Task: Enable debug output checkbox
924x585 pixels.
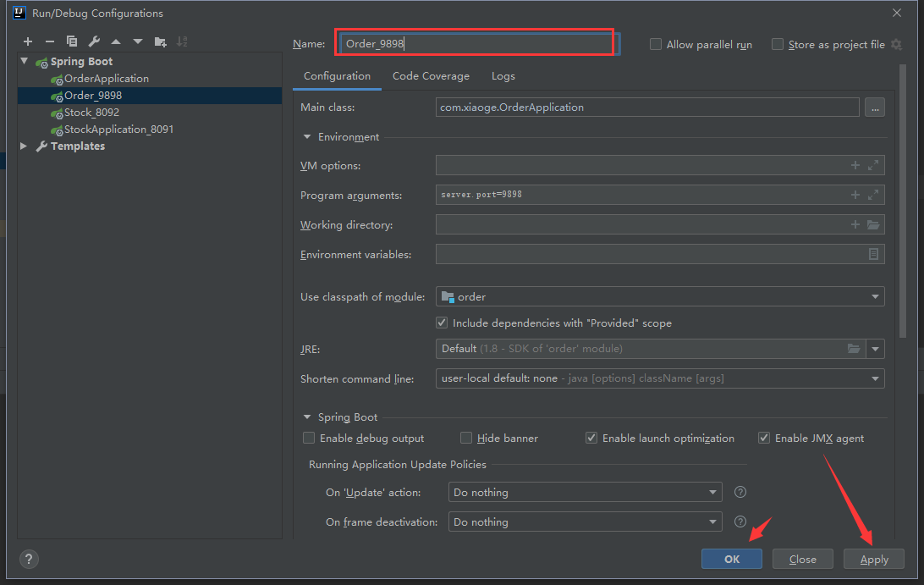Action: 309,438
